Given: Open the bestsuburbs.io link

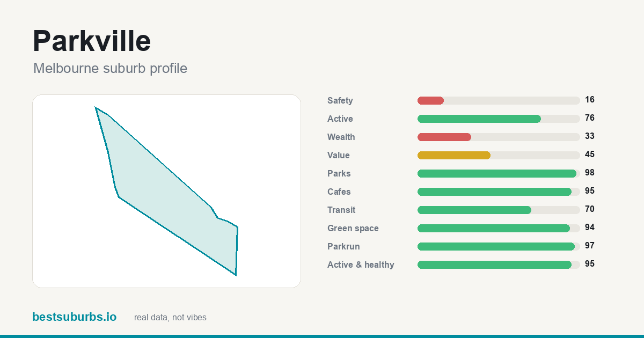Looking at the screenshot, I should pyautogui.click(x=74, y=317).
